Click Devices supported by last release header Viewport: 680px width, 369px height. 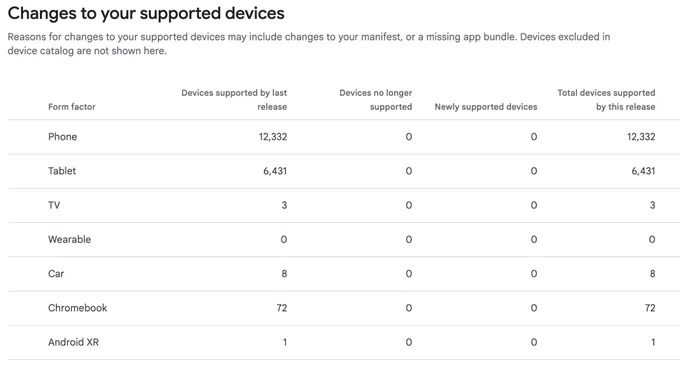[x=234, y=100]
